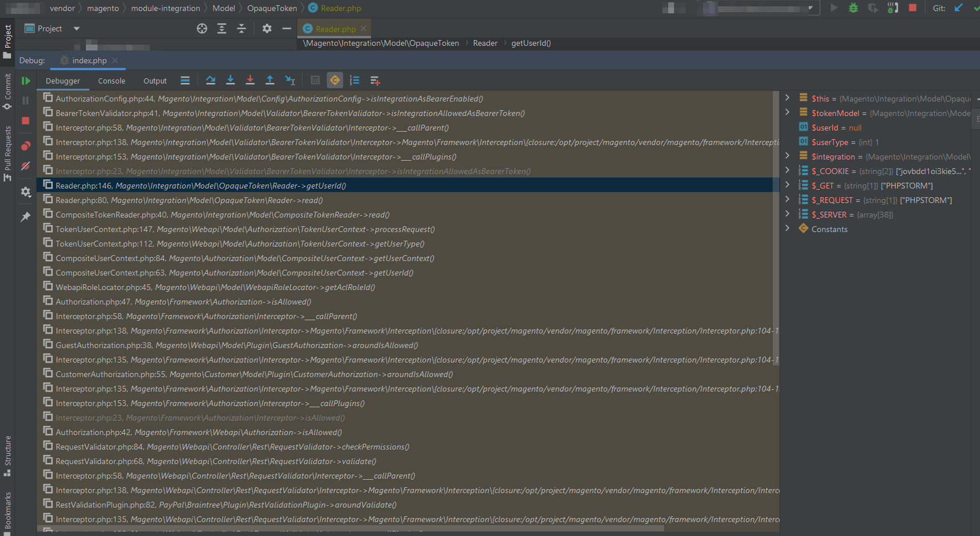Expand the $_REQUEST variable node
Screen dimensions: 980x536
[x=787, y=199]
